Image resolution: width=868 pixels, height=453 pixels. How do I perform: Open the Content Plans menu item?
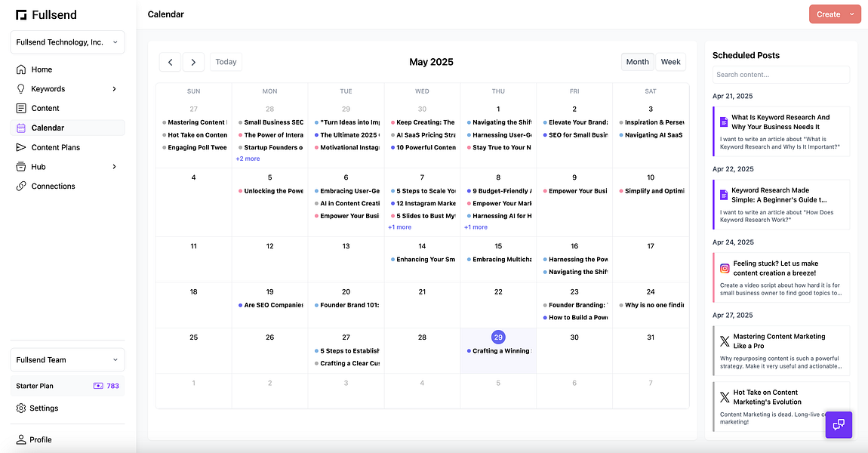click(67, 147)
